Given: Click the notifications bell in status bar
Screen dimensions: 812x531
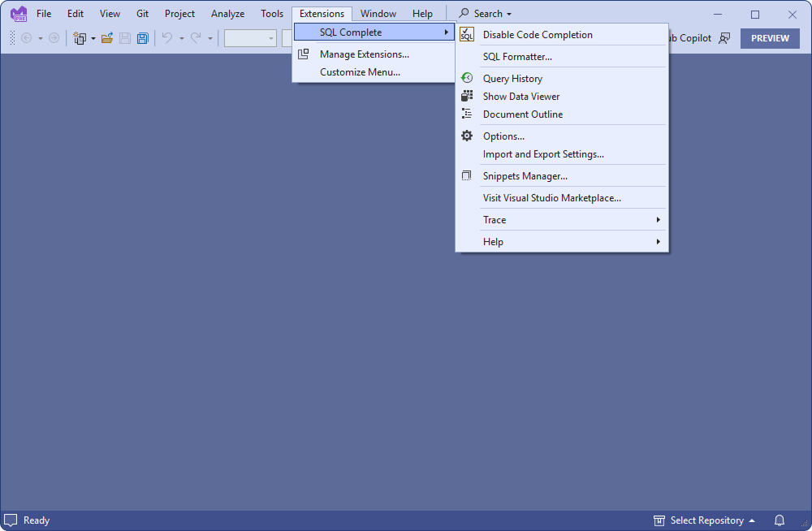Looking at the screenshot, I should (x=780, y=520).
